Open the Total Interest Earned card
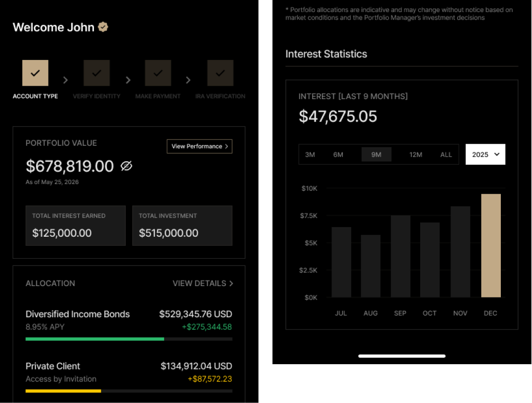The image size is (532, 403). click(76, 226)
